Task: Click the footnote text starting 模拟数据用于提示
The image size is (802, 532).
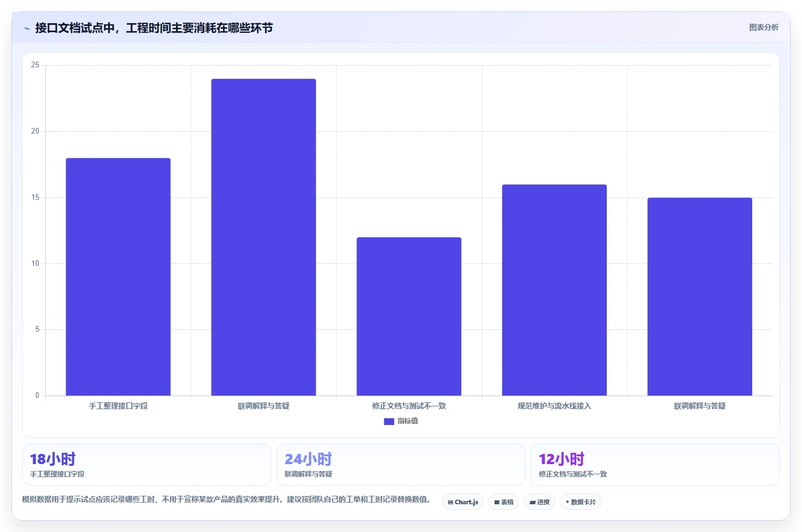Action: pos(226,499)
